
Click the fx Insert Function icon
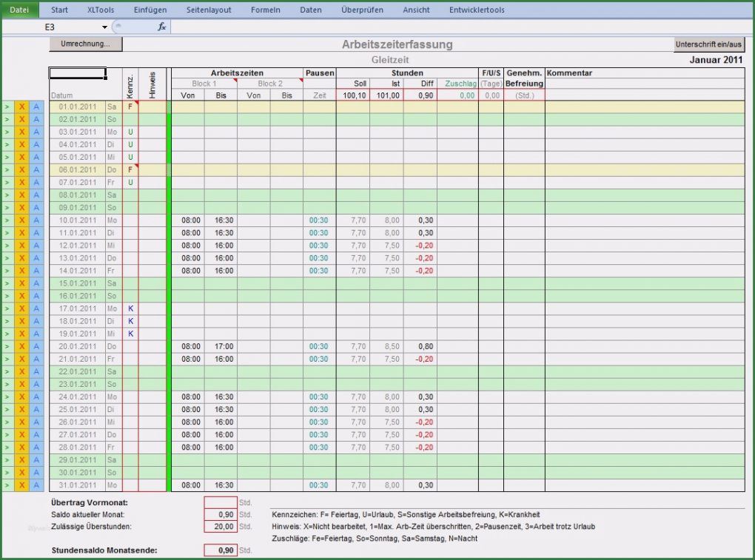[x=161, y=26]
